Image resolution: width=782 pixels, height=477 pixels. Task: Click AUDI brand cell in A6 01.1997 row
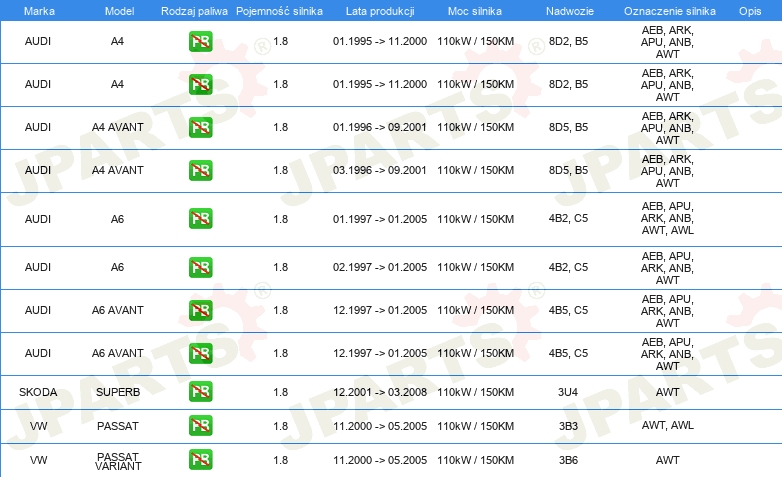coord(38,219)
